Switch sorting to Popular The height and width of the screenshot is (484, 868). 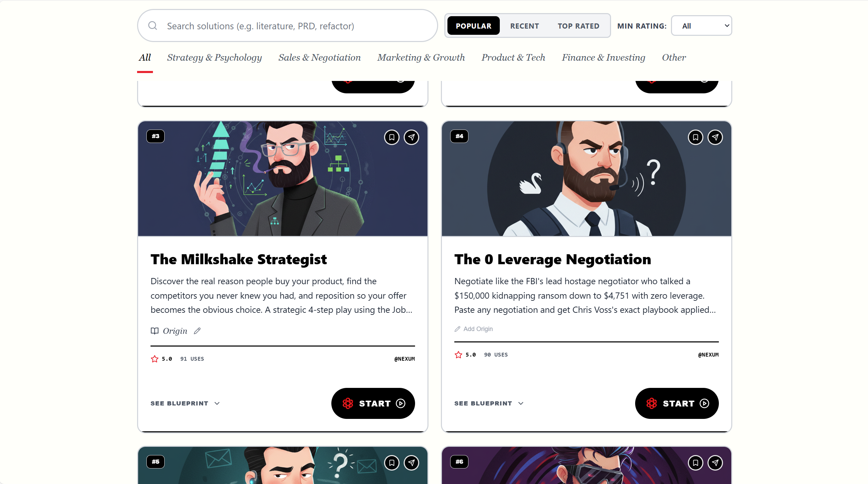click(x=473, y=26)
